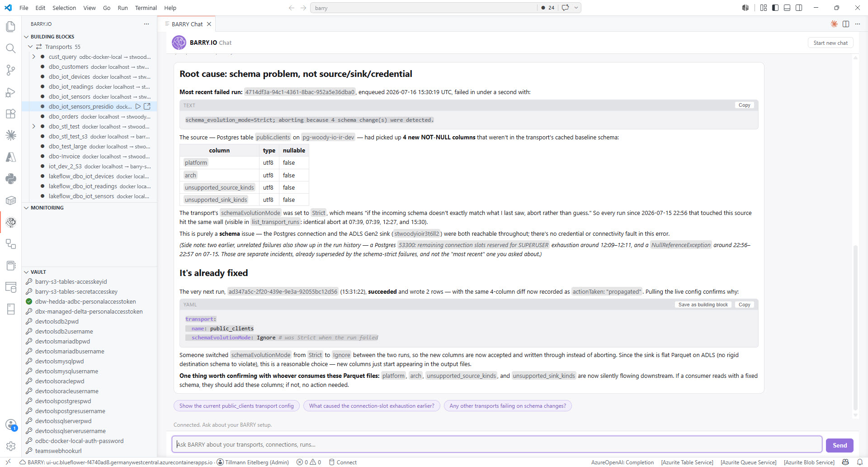This screenshot has width=868, height=467.
Task: Expand the cust_query transport
Action: (x=34, y=57)
